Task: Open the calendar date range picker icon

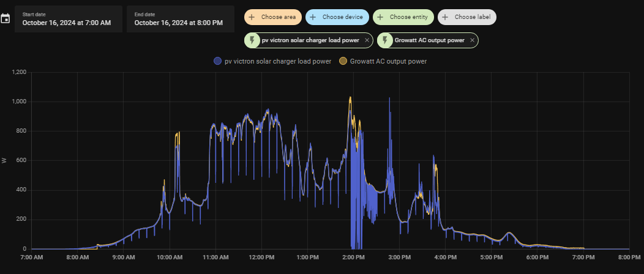Action: point(6,19)
